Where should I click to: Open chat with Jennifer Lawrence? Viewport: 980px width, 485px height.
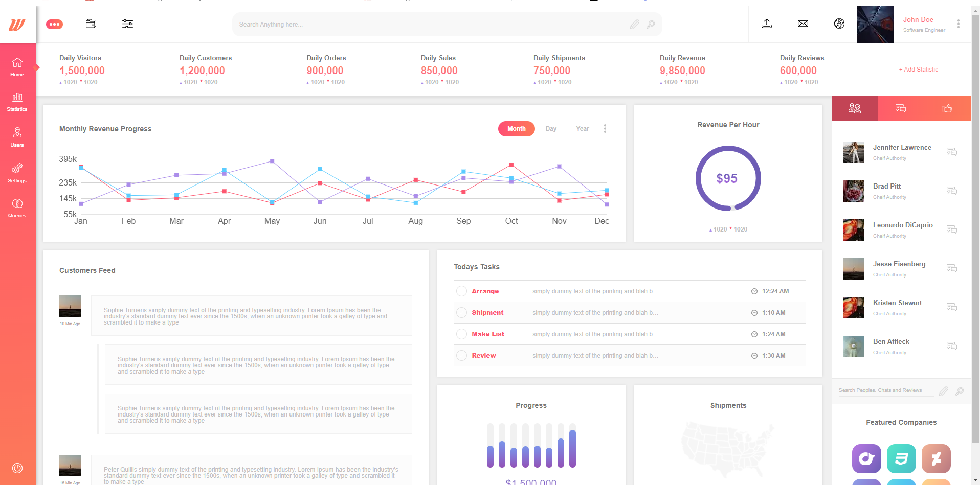tap(952, 152)
